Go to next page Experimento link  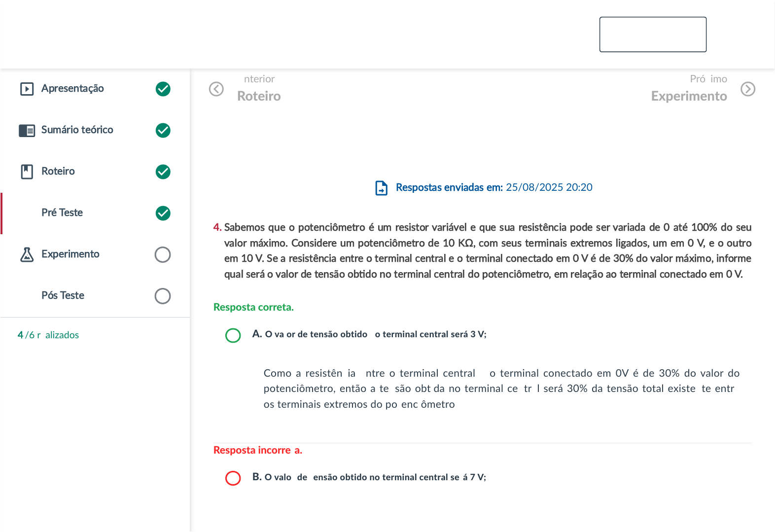pos(689,96)
